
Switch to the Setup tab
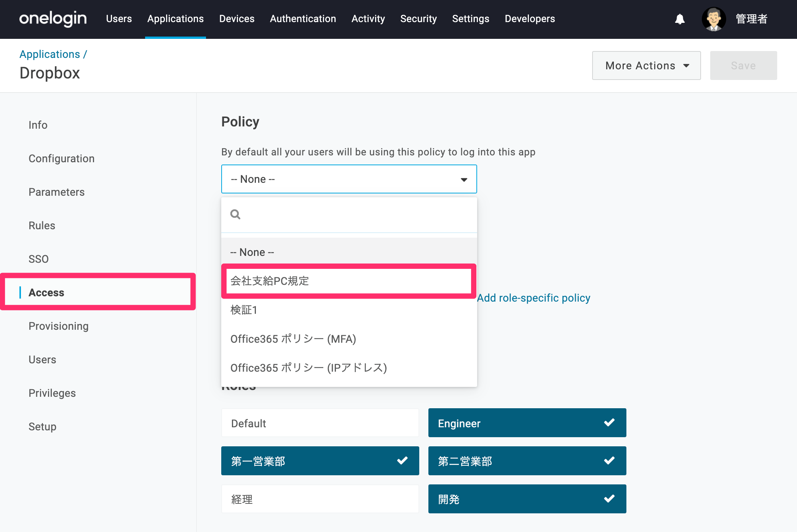coord(43,427)
